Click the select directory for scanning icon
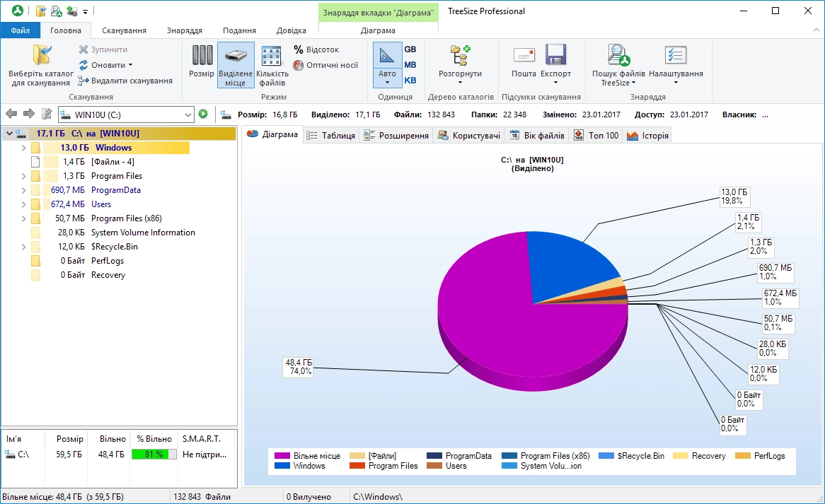The width and height of the screenshot is (825, 504). click(41, 57)
